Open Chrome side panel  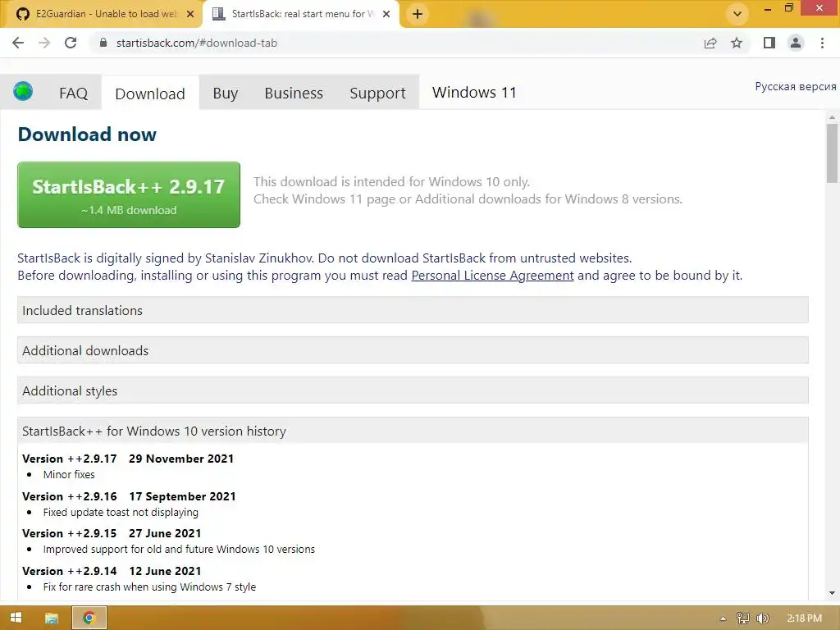pyautogui.click(x=769, y=43)
